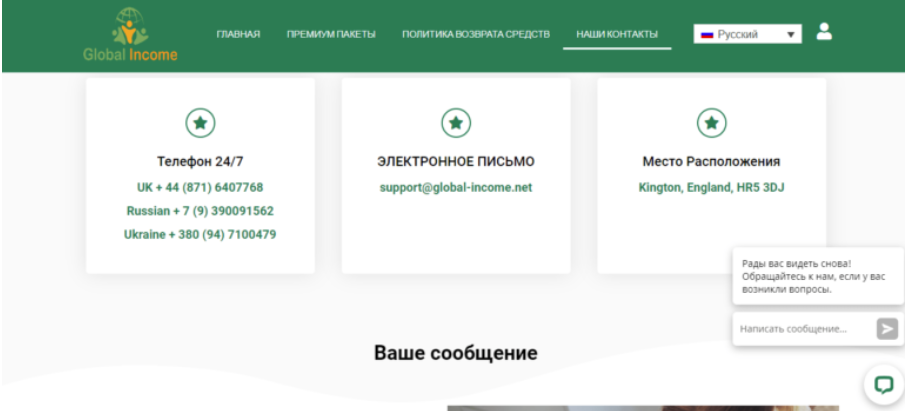
Task: Send the chat message using arrow icon
Action: [x=887, y=329]
